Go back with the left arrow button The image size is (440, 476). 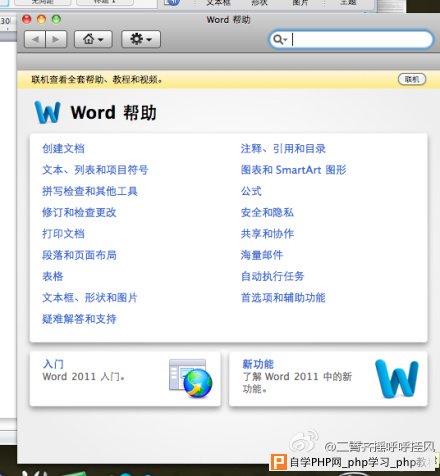[35, 40]
